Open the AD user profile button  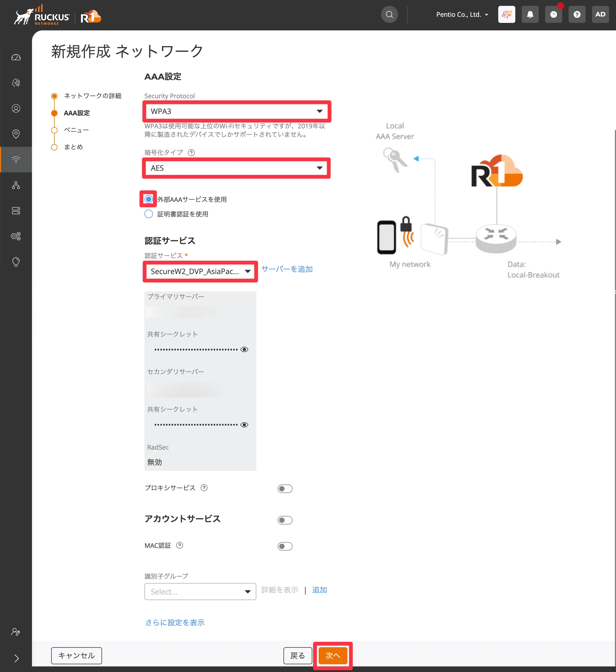tap(600, 14)
